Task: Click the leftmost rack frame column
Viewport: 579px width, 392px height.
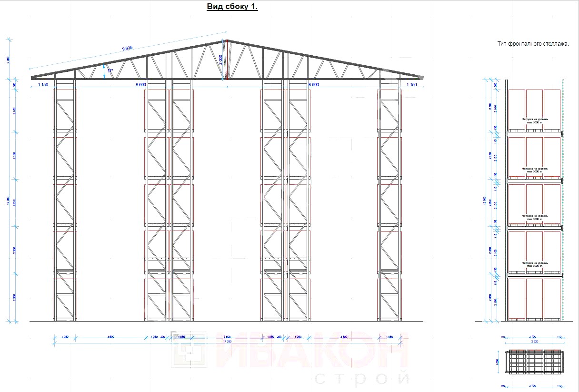Action: pyautogui.click(x=65, y=200)
